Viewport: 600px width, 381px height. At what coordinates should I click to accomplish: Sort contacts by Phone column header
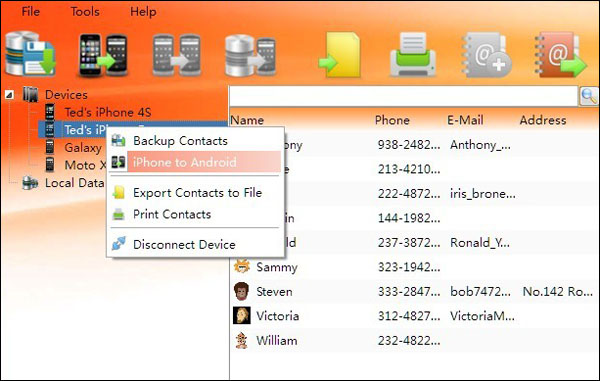(x=392, y=120)
